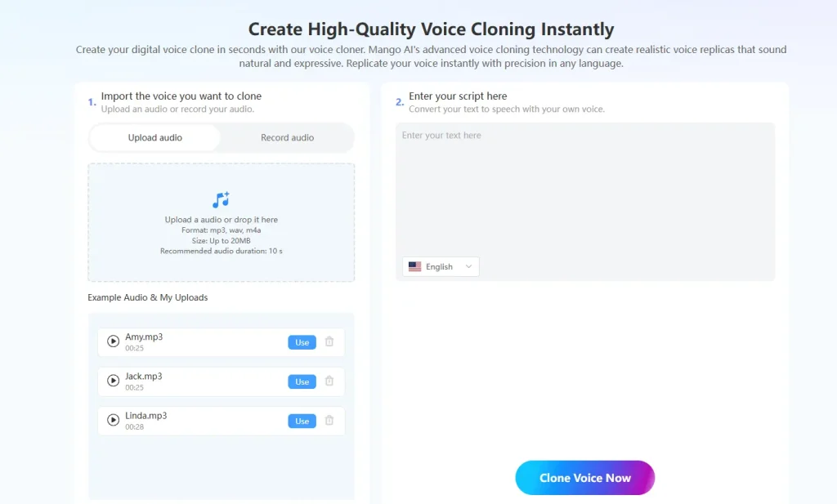Play the Linda.mp3 audio sample
This screenshot has height=504, width=837.
pos(113,421)
